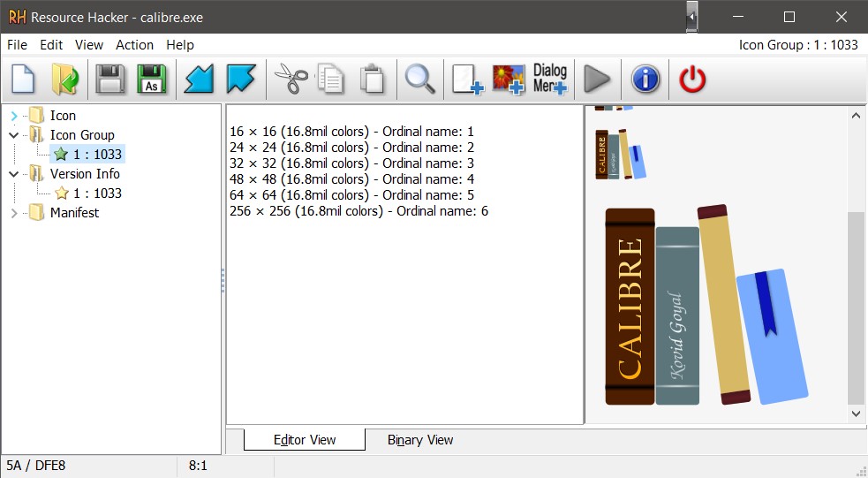Click the 48 × 48 Ordinal name: 4 line
This screenshot has width=868, height=478.
coord(351,179)
